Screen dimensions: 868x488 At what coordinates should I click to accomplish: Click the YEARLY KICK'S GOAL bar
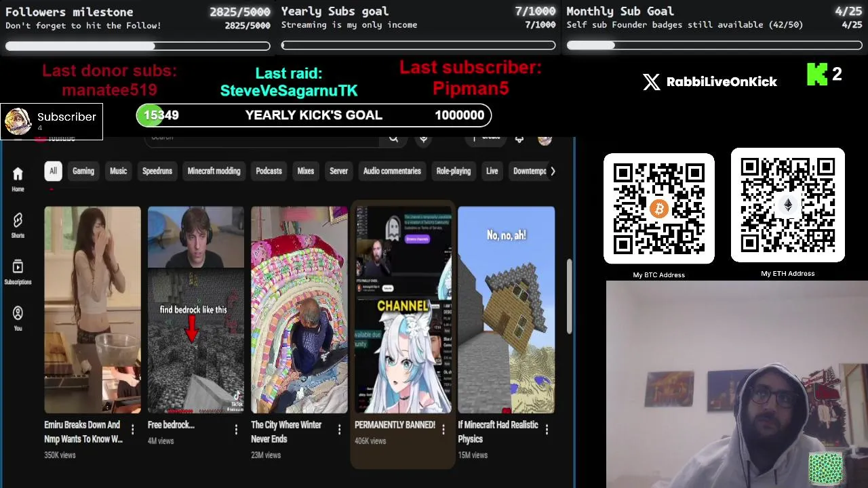(x=313, y=115)
